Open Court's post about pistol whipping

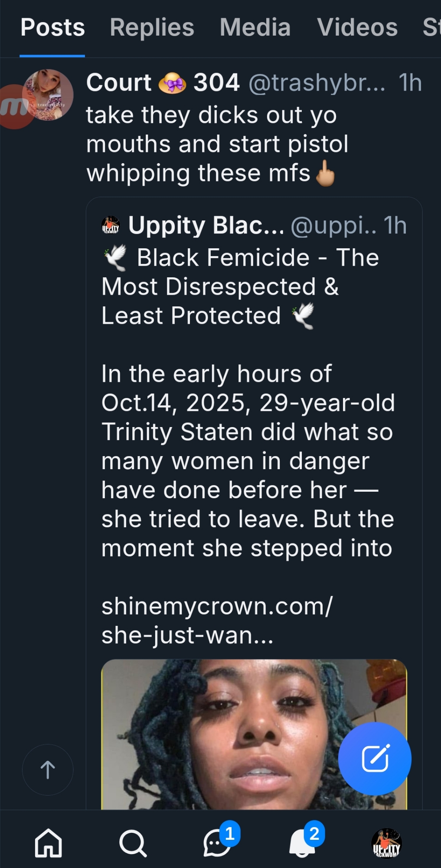[217, 144]
